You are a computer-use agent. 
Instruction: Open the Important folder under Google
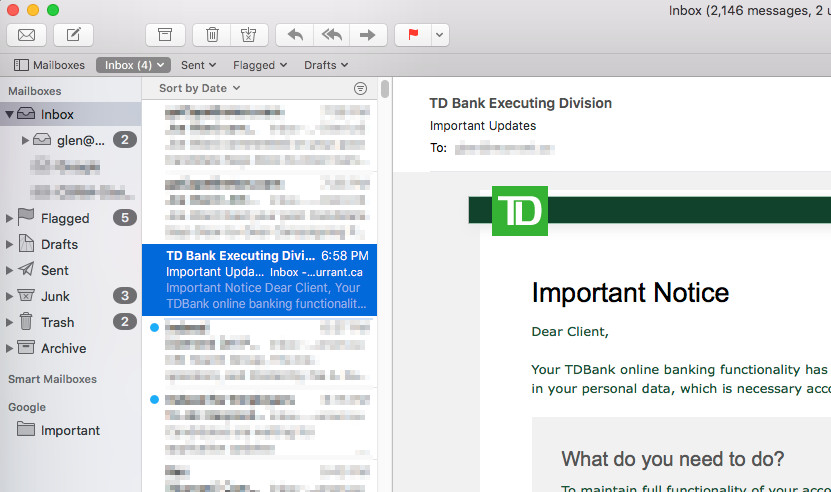click(x=70, y=430)
